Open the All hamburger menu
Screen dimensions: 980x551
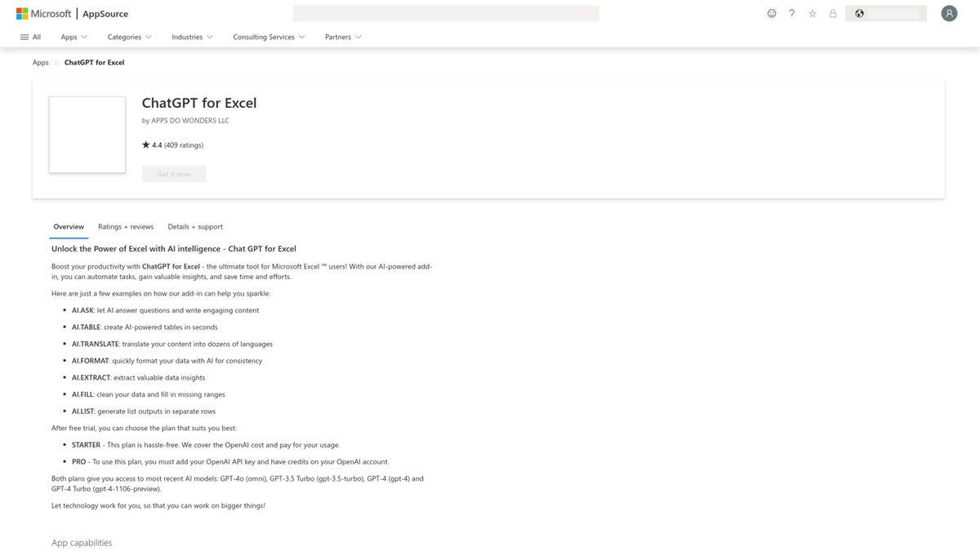pos(30,37)
